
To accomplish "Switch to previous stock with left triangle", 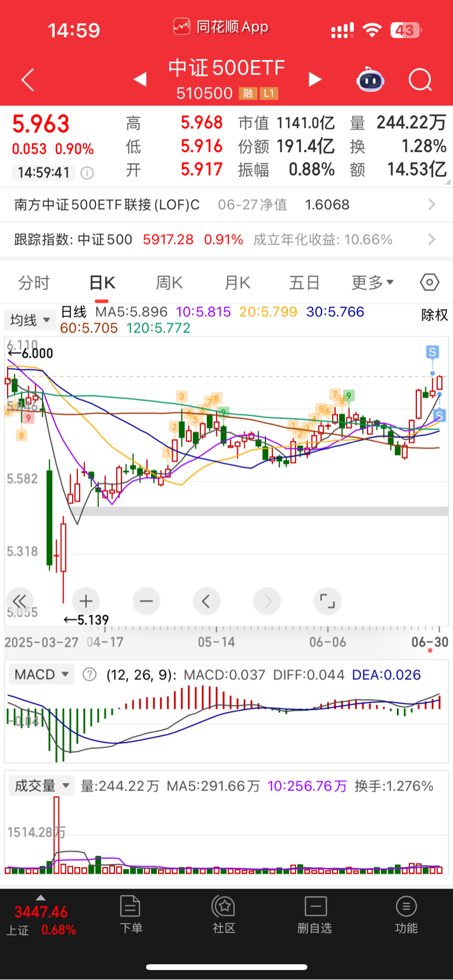I will [x=140, y=79].
